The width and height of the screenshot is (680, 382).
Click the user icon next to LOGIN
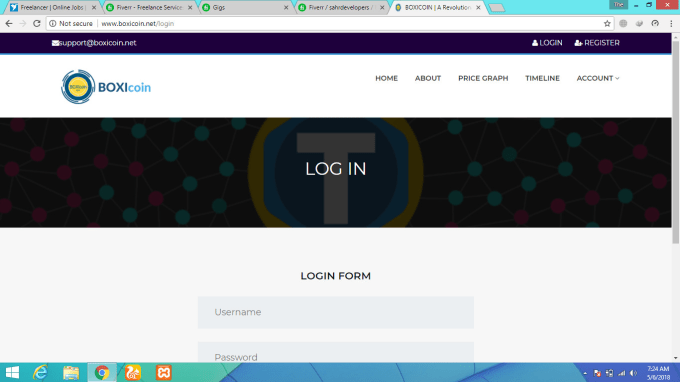click(x=535, y=43)
